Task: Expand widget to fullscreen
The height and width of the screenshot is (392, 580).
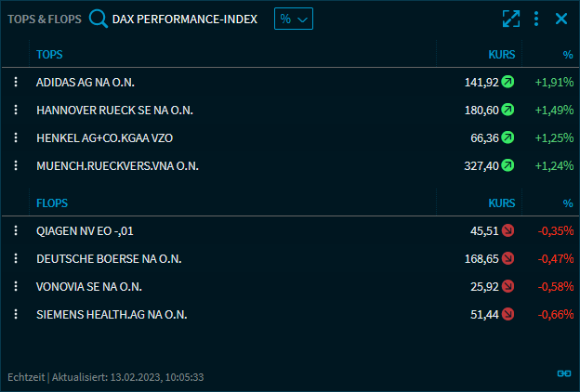Action: coord(510,19)
